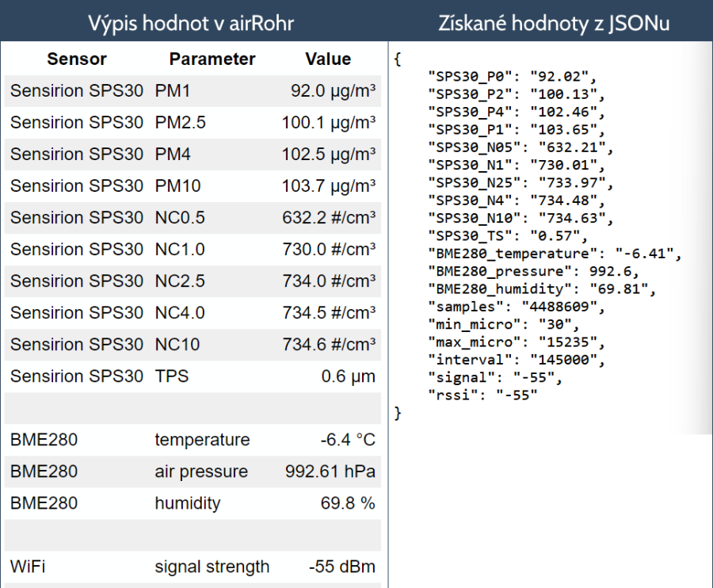The width and height of the screenshot is (713, 588).
Task: Click the "rssi" line in the JSON
Action: (482, 394)
